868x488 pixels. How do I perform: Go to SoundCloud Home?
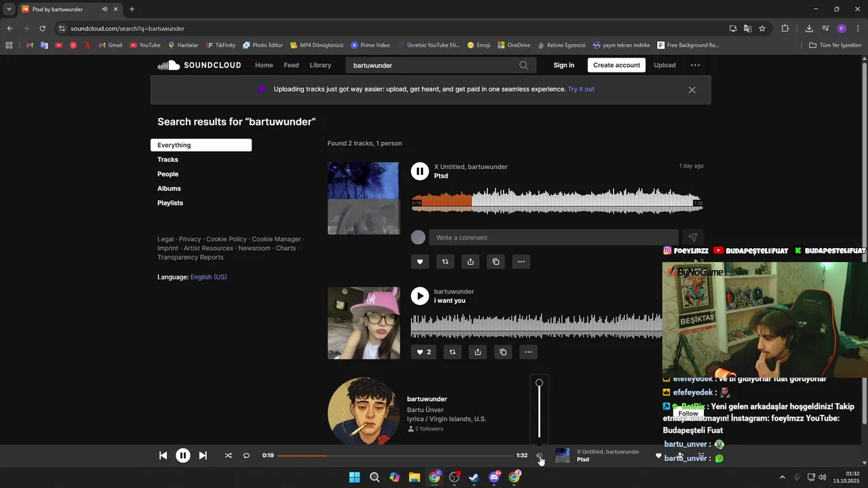[x=264, y=65]
